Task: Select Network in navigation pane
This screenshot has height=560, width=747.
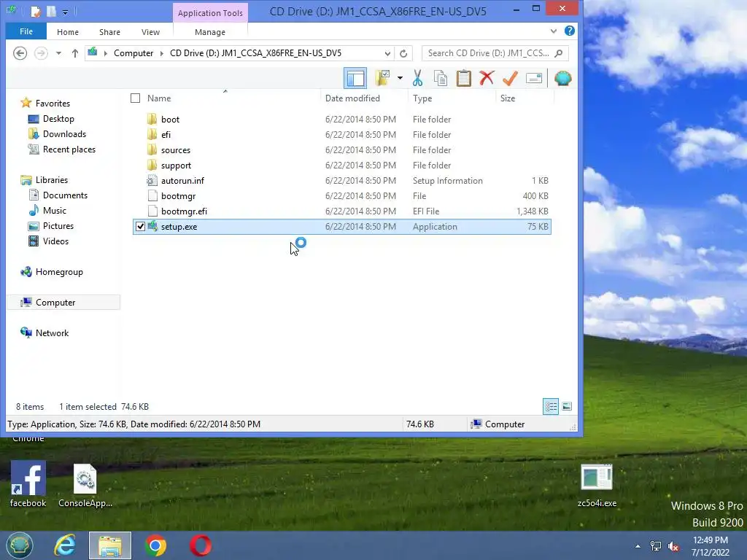Action: [52, 332]
